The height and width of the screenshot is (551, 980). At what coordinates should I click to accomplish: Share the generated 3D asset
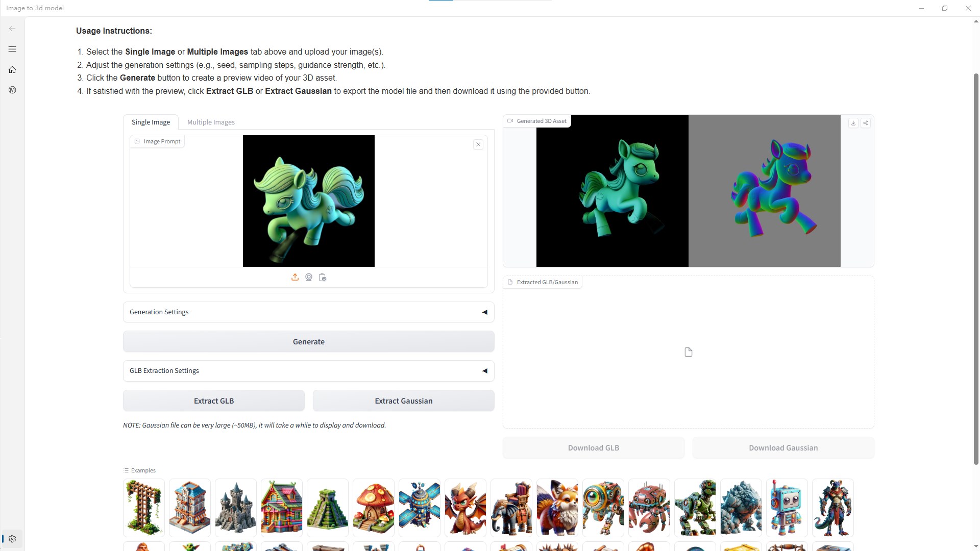point(866,123)
